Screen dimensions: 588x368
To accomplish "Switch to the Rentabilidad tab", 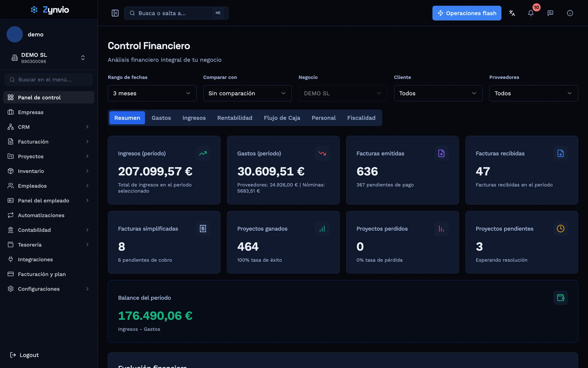I will click(x=235, y=118).
